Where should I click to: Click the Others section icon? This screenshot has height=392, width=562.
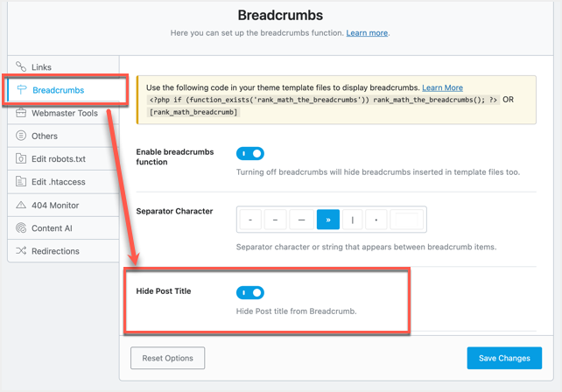(x=22, y=136)
